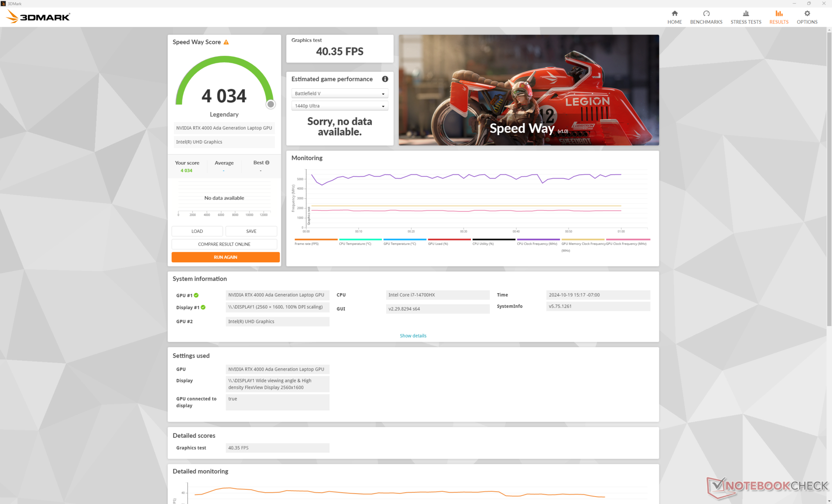Toggle Frame rate (FPS) legend series
This screenshot has width=832, height=504.
[307, 244]
